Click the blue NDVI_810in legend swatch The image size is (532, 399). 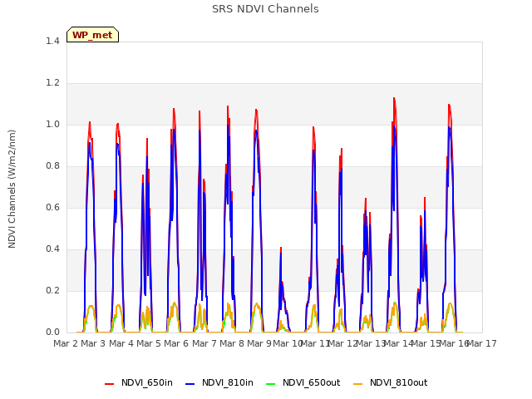point(190,384)
